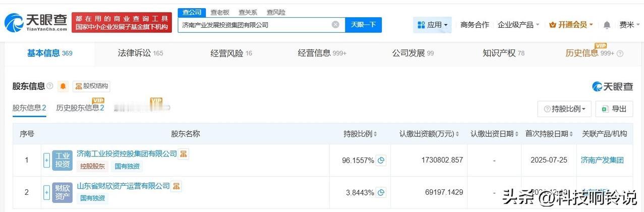
Task: Click the help question mark beside 股东信息
Action: click(50, 86)
